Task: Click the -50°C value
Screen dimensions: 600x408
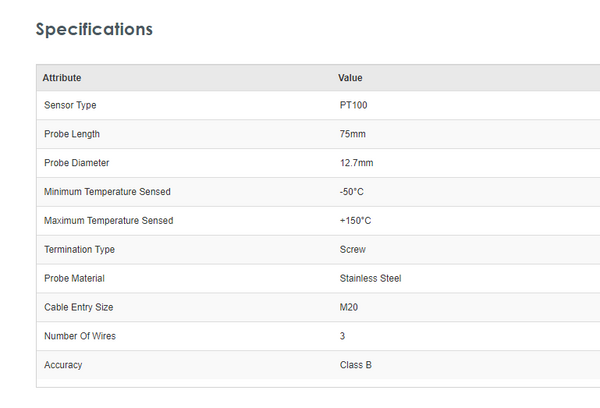Action: coord(352,192)
